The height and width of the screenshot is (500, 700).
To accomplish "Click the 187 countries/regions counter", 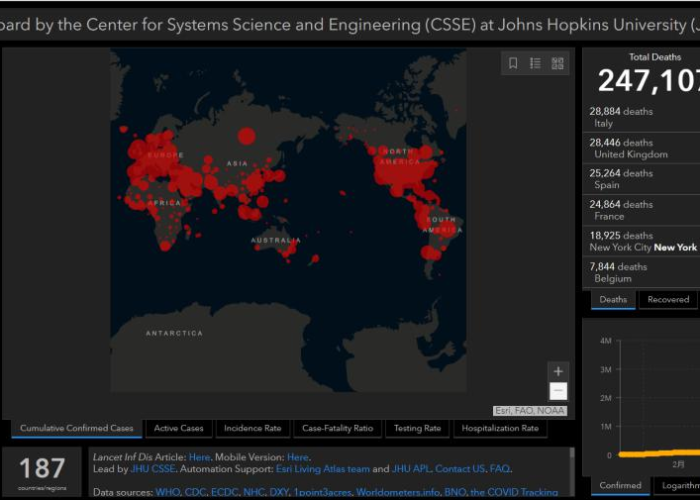I will tap(42, 472).
